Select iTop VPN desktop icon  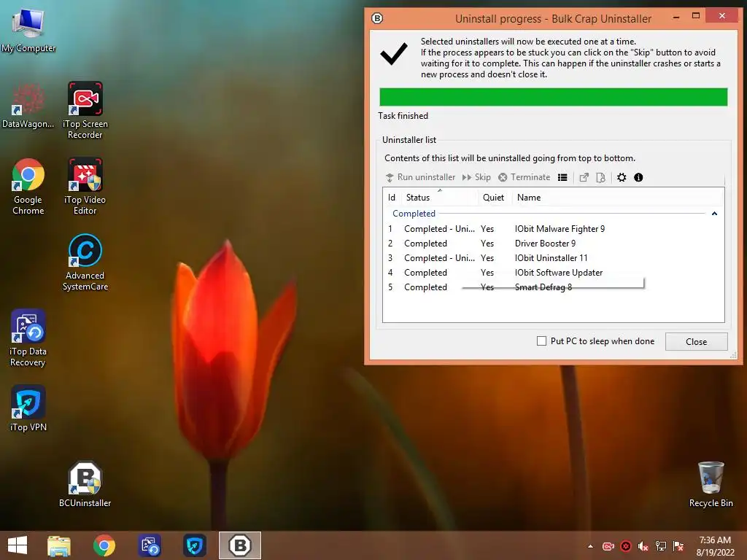28,408
